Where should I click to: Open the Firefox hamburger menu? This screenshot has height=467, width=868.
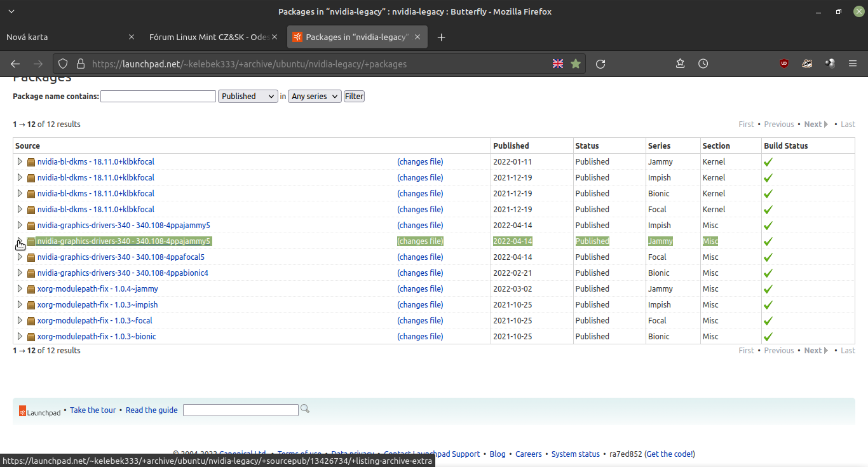tap(853, 64)
